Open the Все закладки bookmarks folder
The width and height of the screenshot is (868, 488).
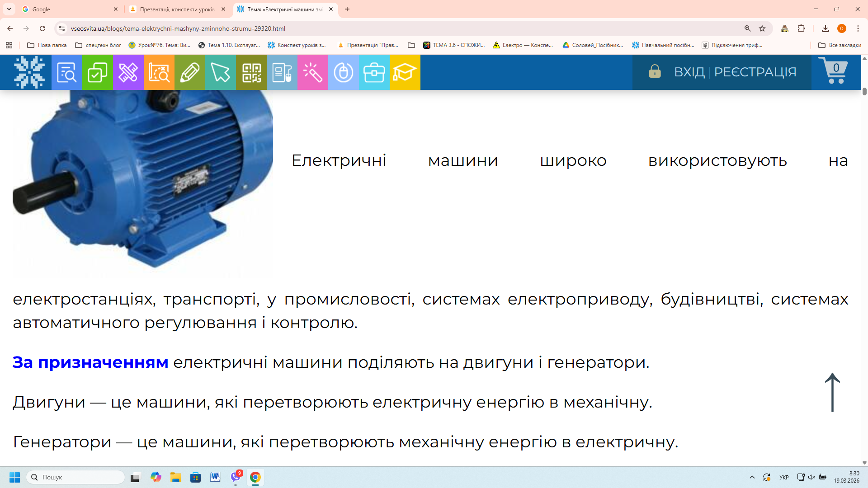pyautogui.click(x=840, y=45)
